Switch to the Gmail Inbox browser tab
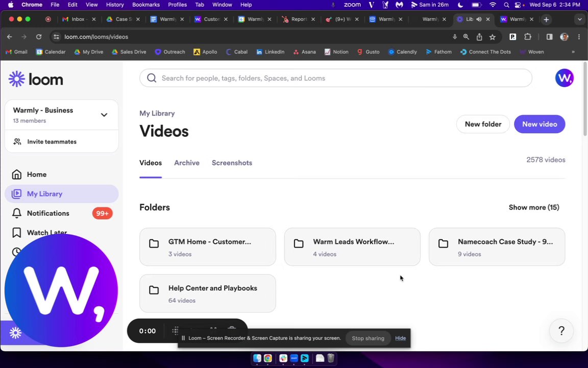This screenshot has width=588, height=368. [78, 19]
